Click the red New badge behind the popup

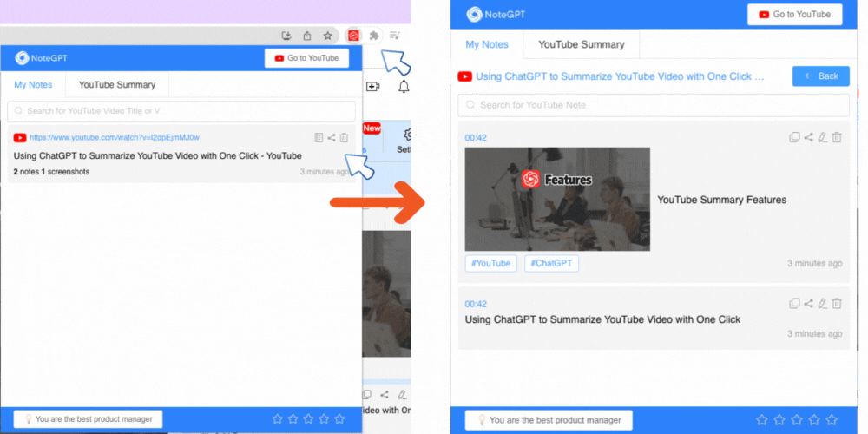point(372,128)
